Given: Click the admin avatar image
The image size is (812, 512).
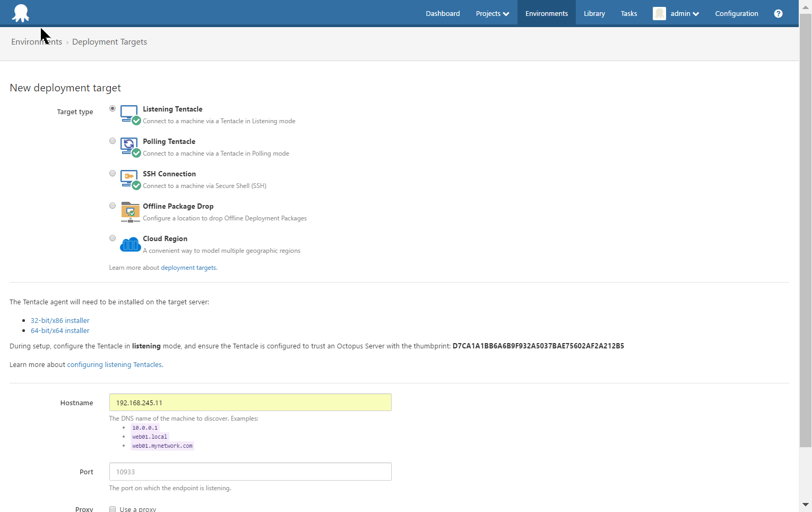Looking at the screenshot, I should coord(659,14).
